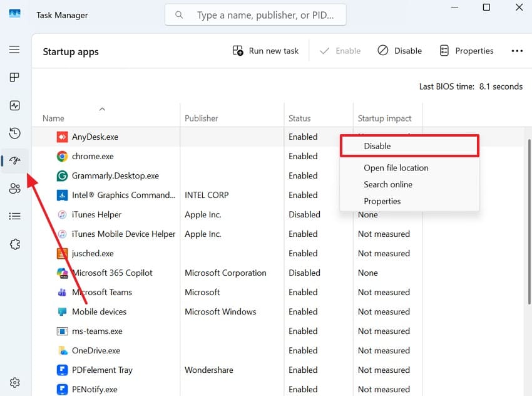This screenshot has height=396, width=532.
Task: Click the Microsoft Teams icon
Action: coord(62,292)
